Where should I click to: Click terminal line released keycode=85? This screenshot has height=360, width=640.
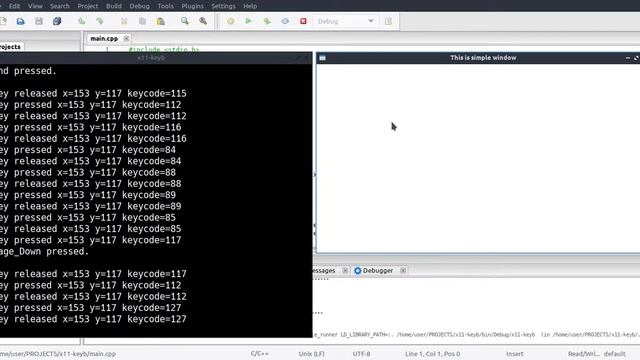click(91, 229)
